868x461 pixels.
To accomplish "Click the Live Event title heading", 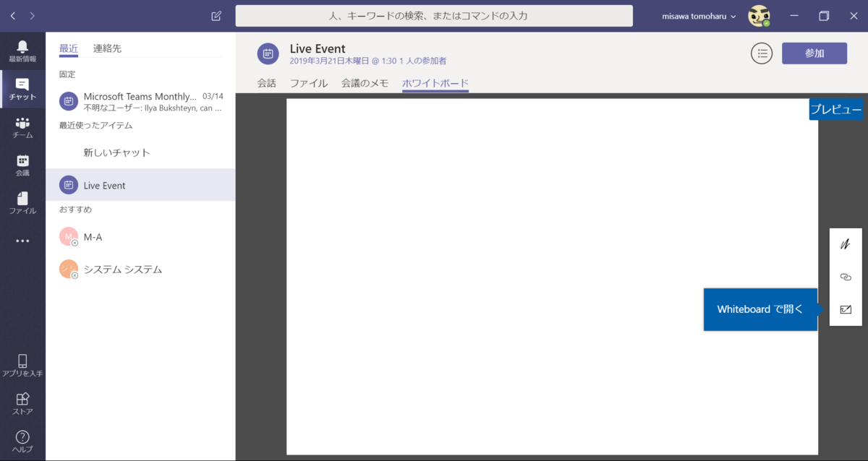I will (x=318, y=48).
